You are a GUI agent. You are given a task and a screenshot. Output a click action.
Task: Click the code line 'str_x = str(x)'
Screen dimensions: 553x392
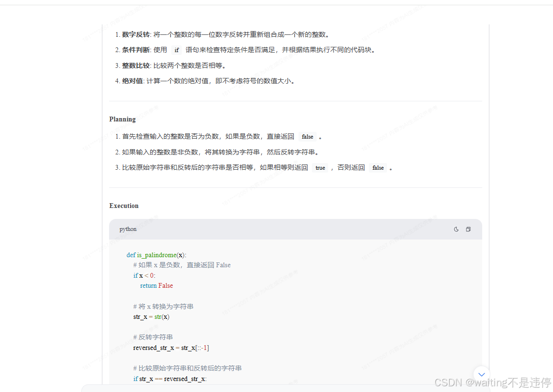point(151,316)
